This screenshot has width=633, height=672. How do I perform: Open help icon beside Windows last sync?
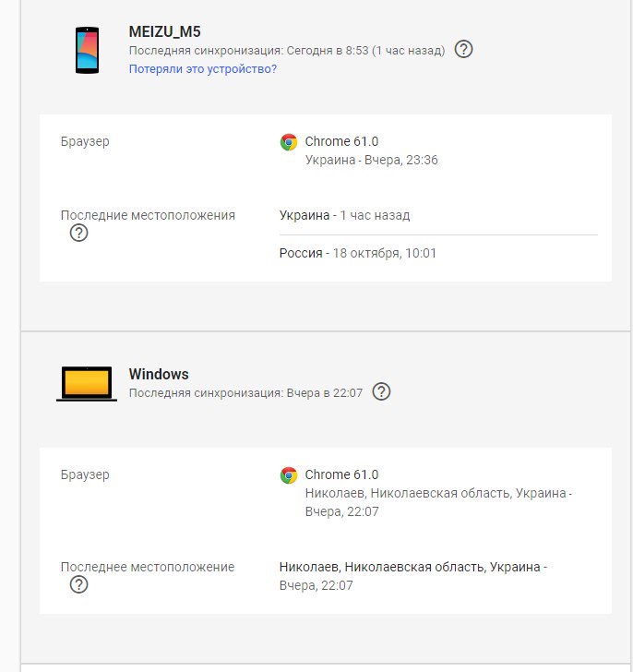click(x=381, y=391)
